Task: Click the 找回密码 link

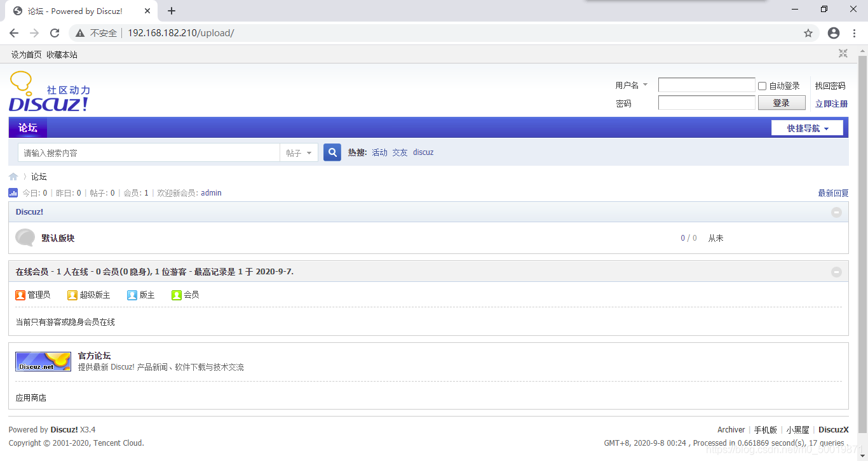Action: (831, 86)
